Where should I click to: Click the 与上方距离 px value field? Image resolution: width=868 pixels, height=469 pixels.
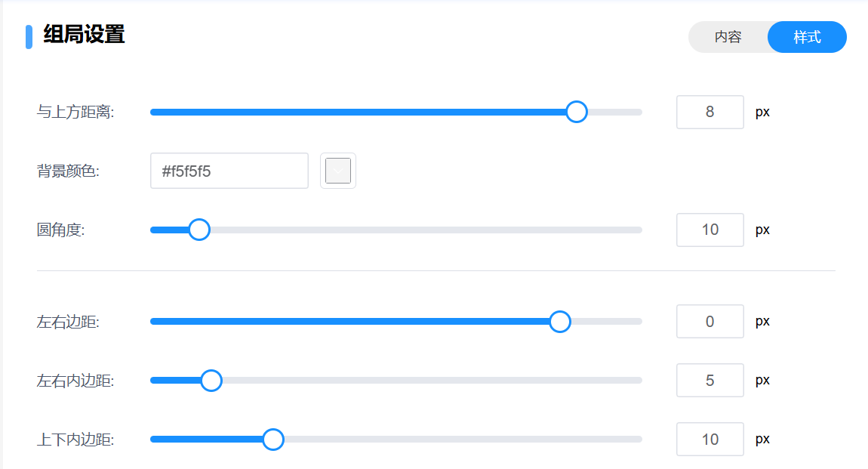tap(709, 112)
